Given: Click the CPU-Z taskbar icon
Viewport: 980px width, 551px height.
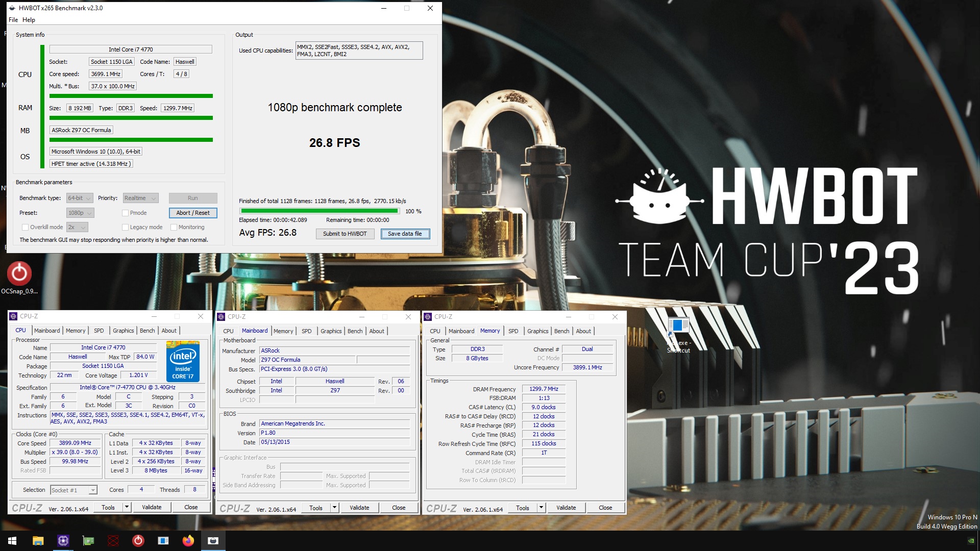Looking at the screenshot, I should (63, 541).
